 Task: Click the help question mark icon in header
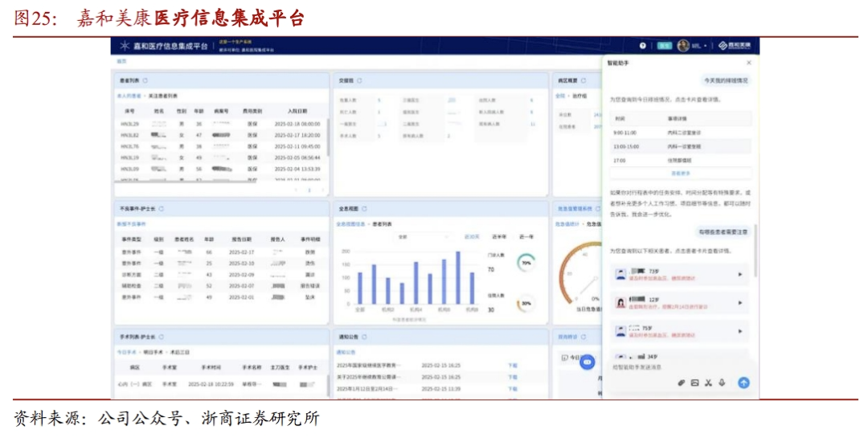[x=643, y=46]
